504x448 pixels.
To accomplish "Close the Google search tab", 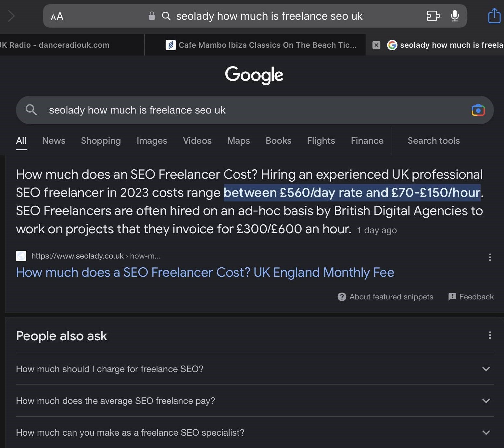I will pos(376,45).
